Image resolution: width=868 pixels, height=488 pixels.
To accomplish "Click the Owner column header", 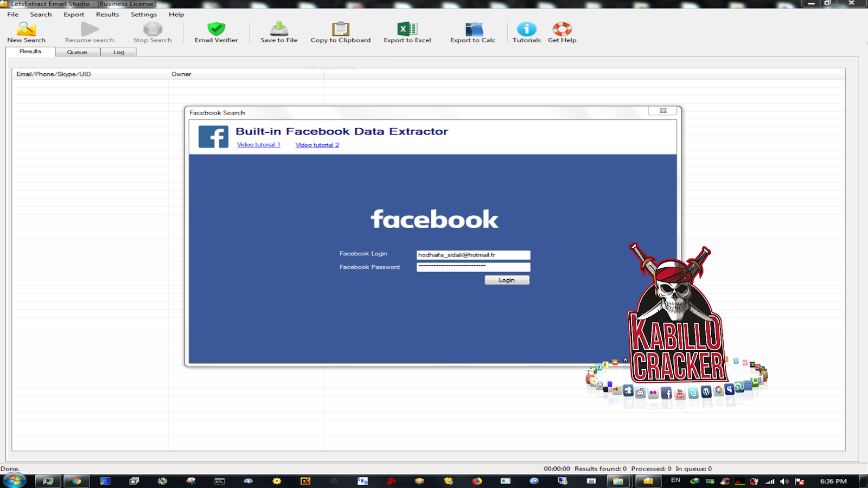I will pos(246,74).
